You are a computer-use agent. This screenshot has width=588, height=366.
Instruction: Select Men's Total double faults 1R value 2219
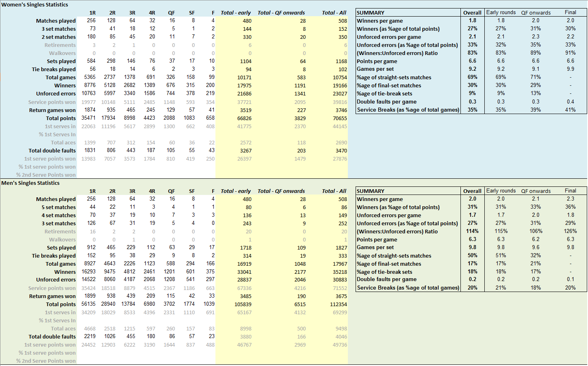pyautogui.click(x=90, y=336)
